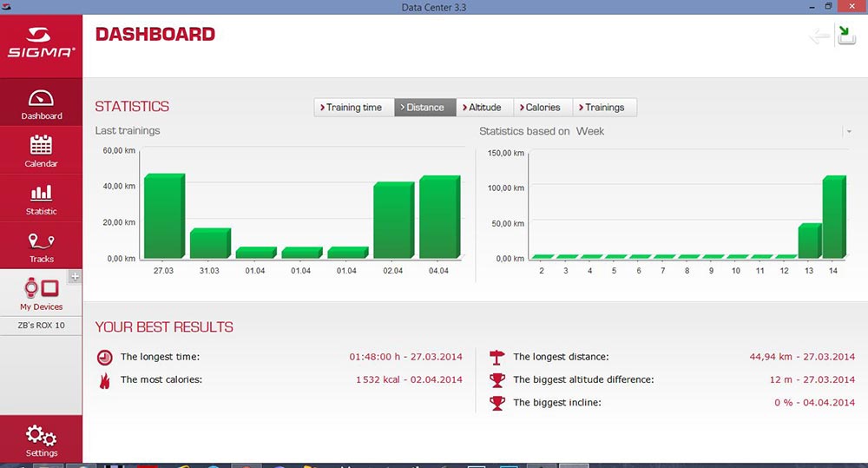Click the plus button beside My Devices

(x=76, y=276)
